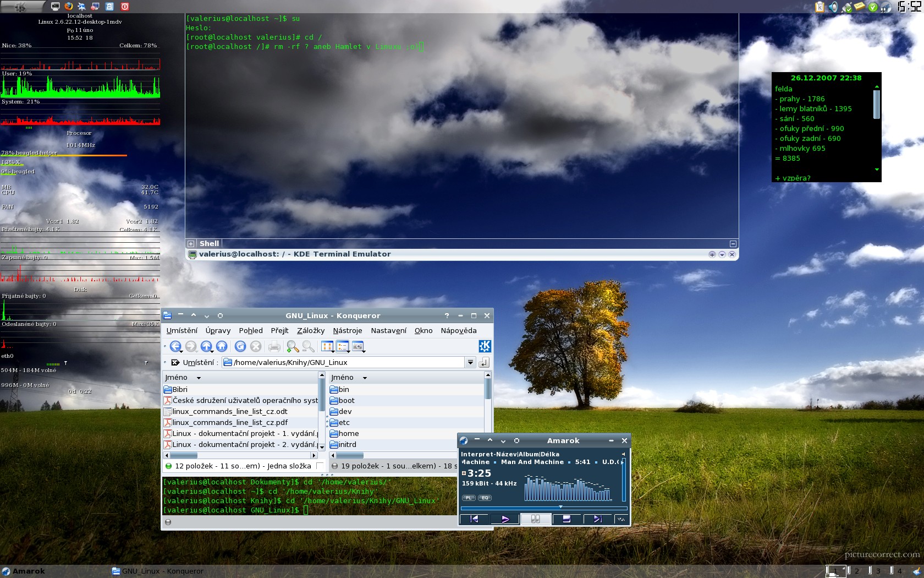This screenshot has height=578, width=924.
Task: Tick the link view checkbox in left Konqueror pane
Action: pos(320,466)
